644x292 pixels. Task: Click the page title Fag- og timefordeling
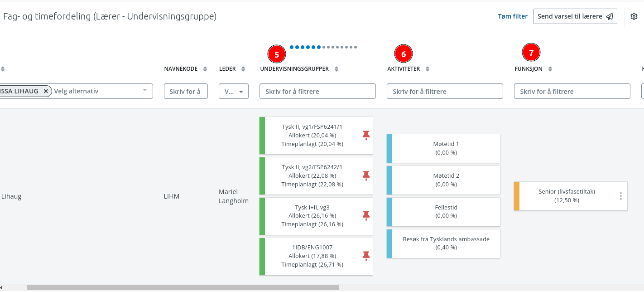click(x=110, y=16)
